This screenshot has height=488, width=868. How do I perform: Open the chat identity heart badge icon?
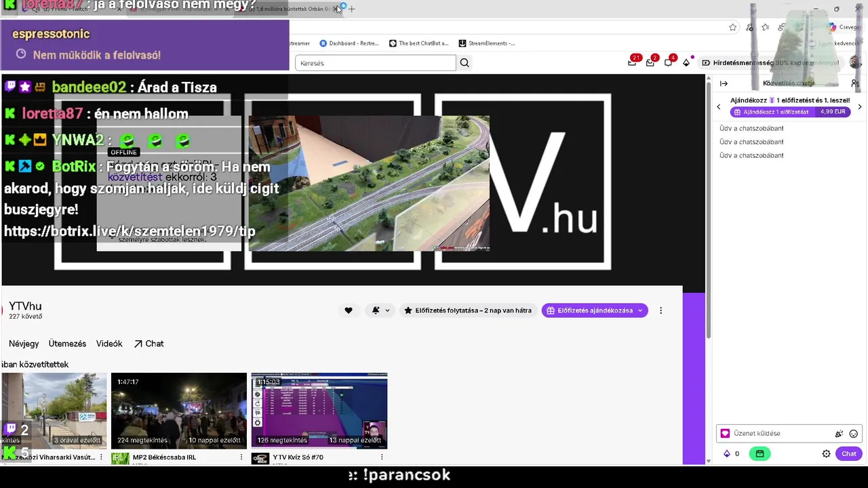click(725, 434)
